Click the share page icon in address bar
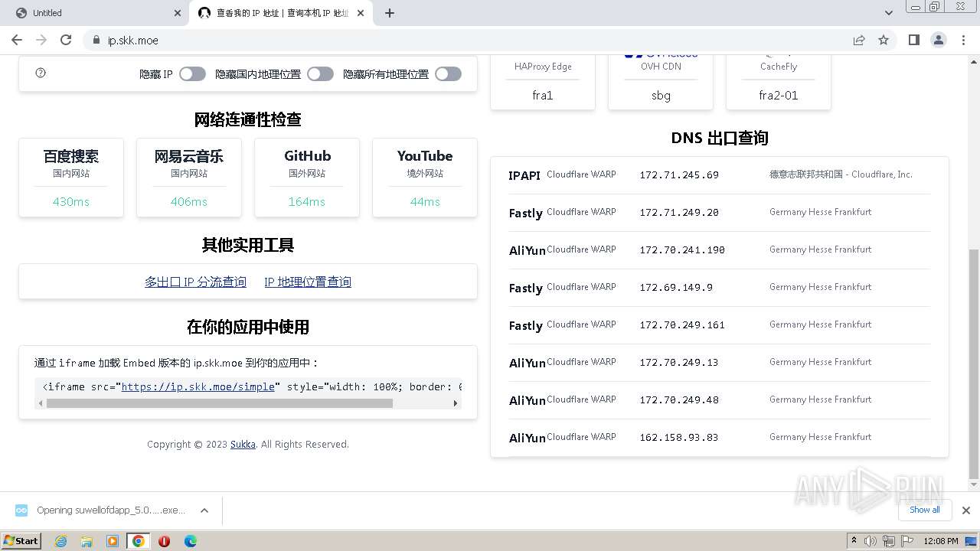Viewport: 980px width, 551px height. (x=859, y=40)
